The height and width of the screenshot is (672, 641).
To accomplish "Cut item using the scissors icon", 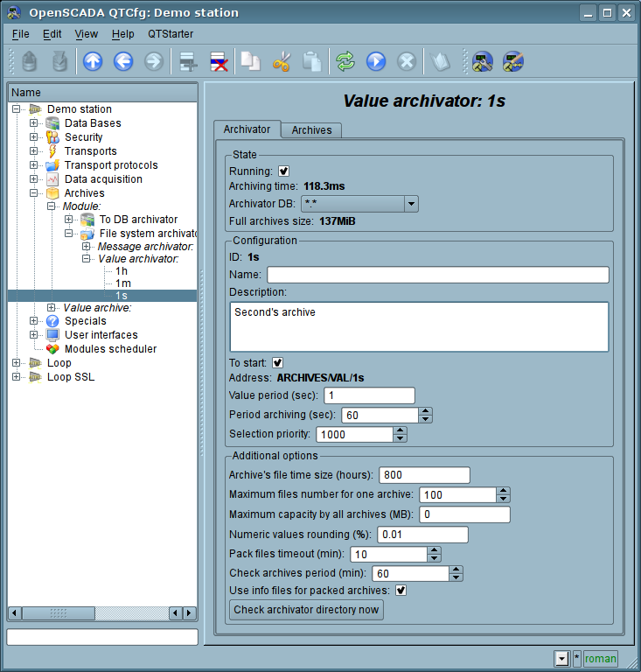I will 282,62.
